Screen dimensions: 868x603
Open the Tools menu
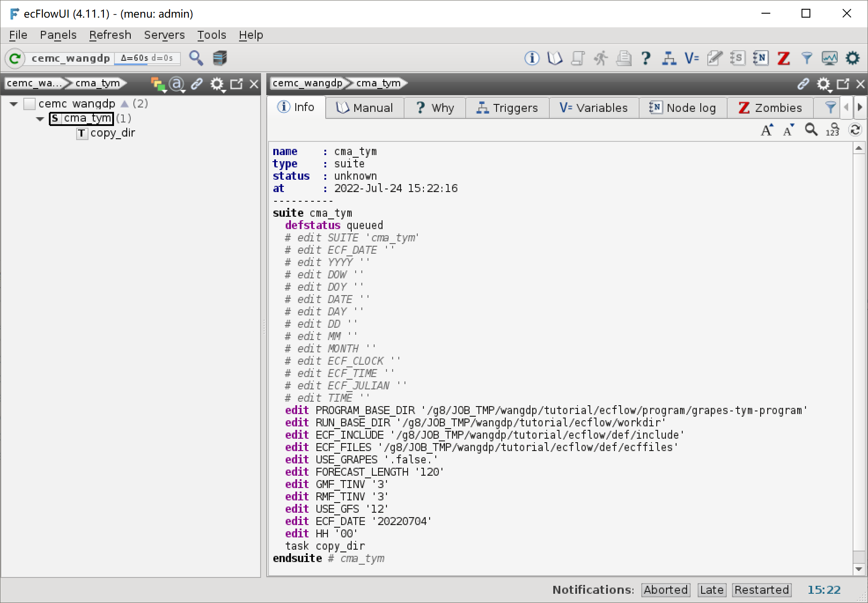pos(211,35)
